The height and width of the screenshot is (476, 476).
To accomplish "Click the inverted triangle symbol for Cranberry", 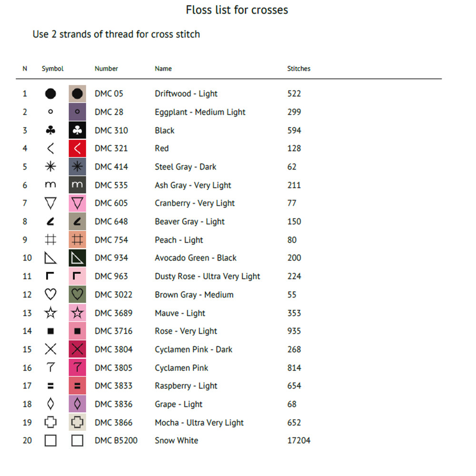I will coord(50,203).
